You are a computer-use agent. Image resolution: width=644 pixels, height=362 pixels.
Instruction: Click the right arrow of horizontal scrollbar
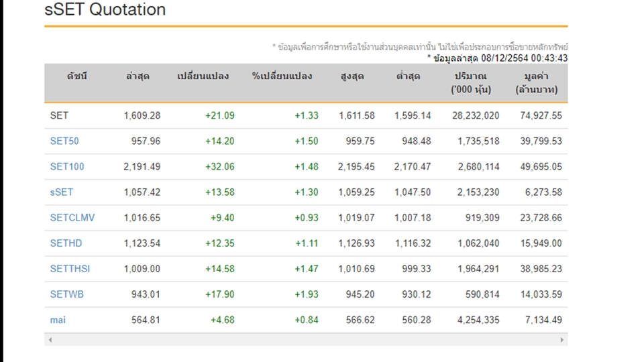[x=562, y=340]
